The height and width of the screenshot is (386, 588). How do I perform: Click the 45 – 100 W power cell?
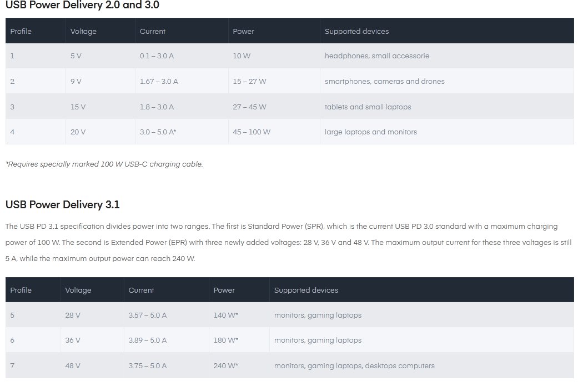[252, 132]
